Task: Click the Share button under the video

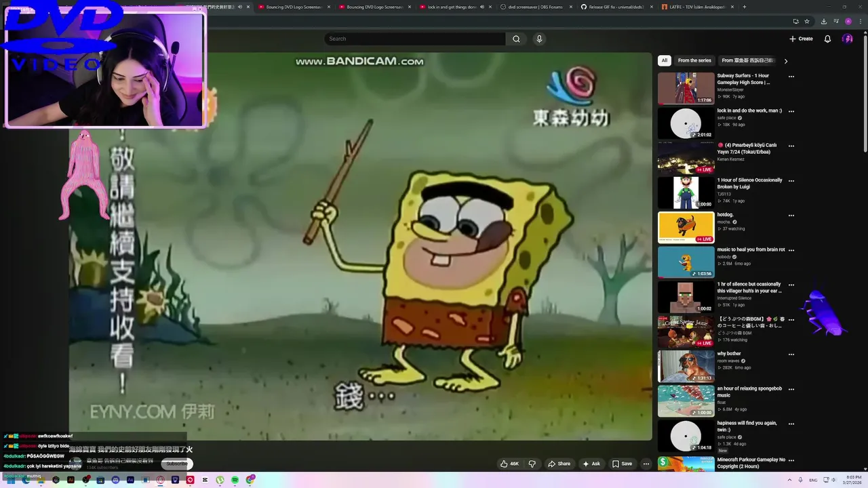Action: pyautogui.click(x=559, y=464)
